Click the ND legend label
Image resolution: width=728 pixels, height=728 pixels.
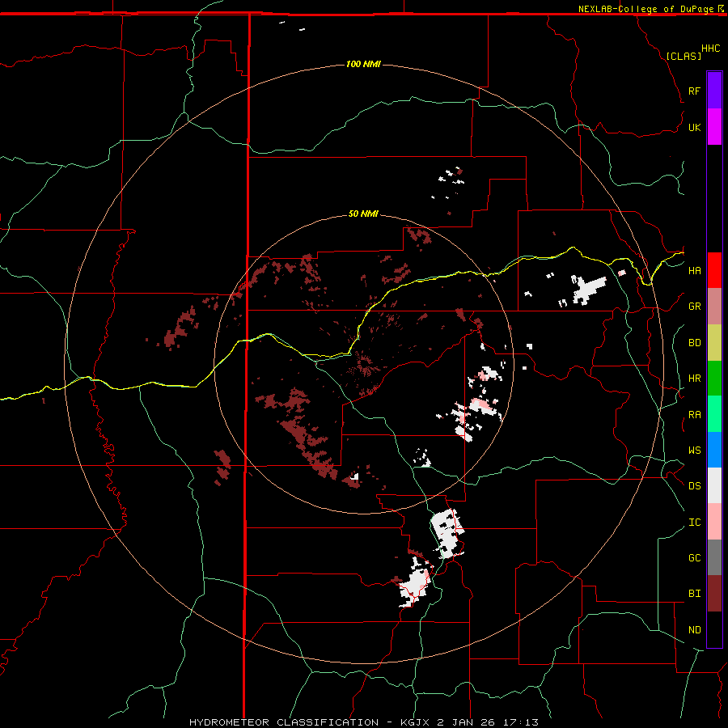pyautogui.click(x=694, y=630)
